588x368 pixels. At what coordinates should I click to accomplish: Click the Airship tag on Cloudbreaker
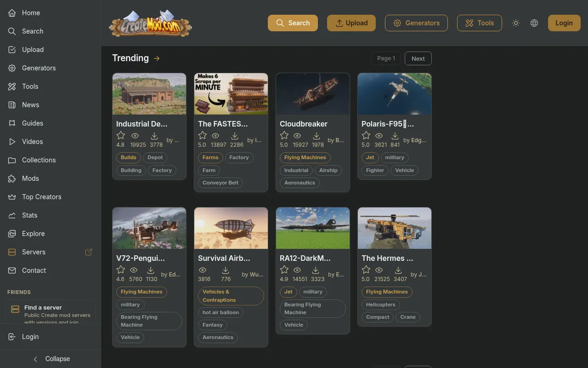click(328, 170)
